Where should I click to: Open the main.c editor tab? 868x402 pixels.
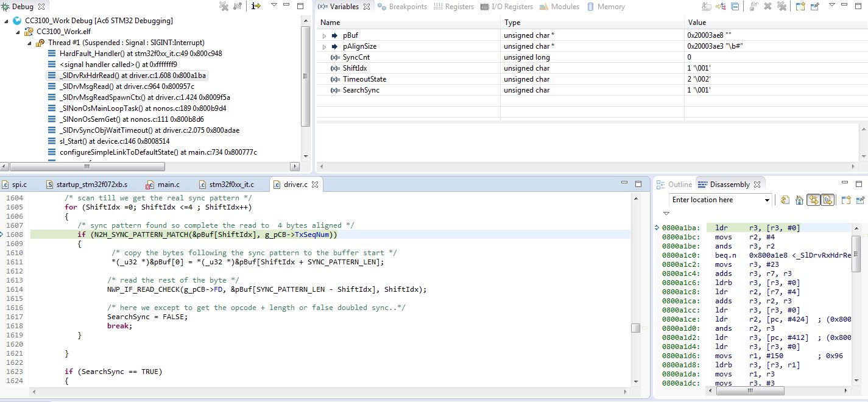point(164,184)
